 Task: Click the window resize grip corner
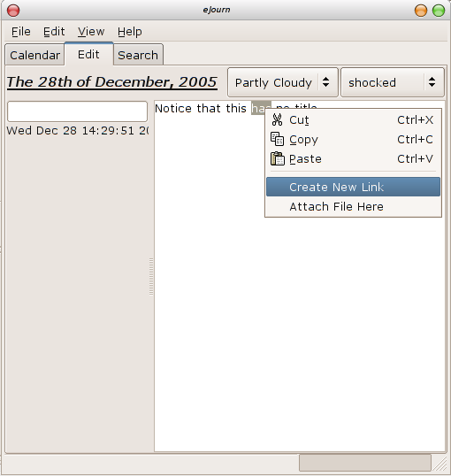click(x=440, y=464)
